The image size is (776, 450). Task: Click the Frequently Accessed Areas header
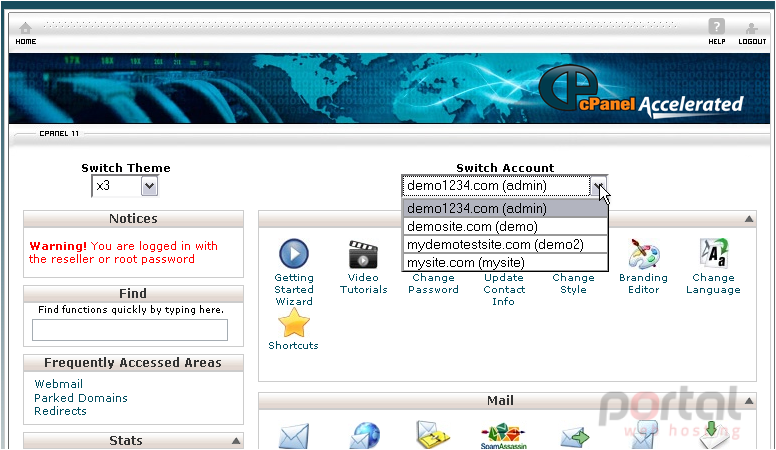(133, 363)
